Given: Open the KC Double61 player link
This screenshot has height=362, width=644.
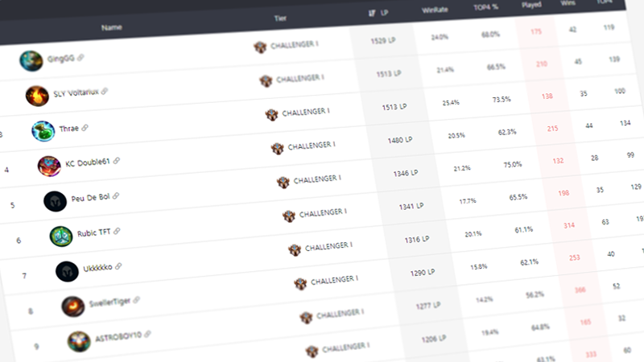Looking at the screenshot, I should (x=88, y=162).
